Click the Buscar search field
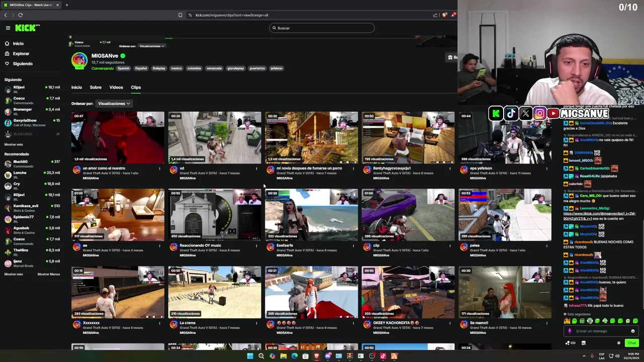644x362 pixels. click(x=322, y=28)
